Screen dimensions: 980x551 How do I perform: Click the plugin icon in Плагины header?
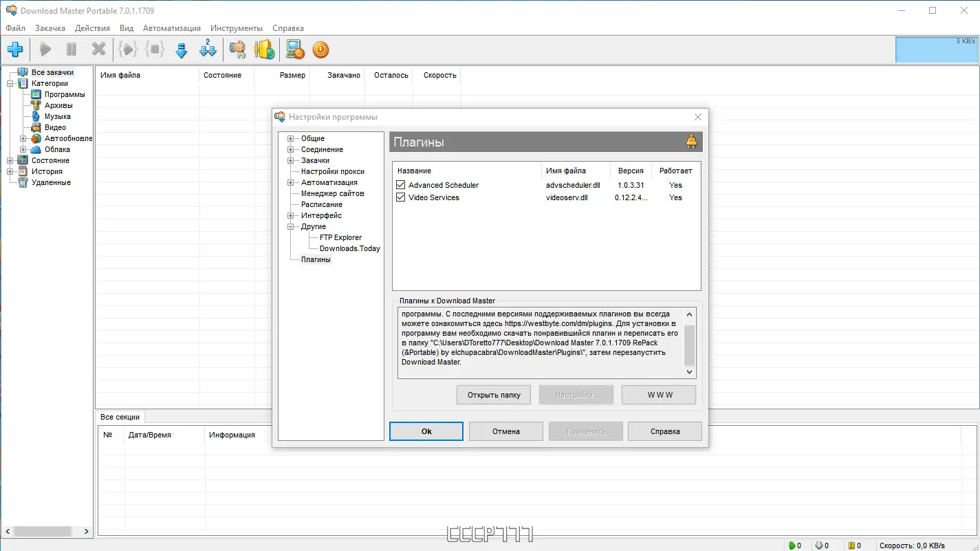coord(691,142)
